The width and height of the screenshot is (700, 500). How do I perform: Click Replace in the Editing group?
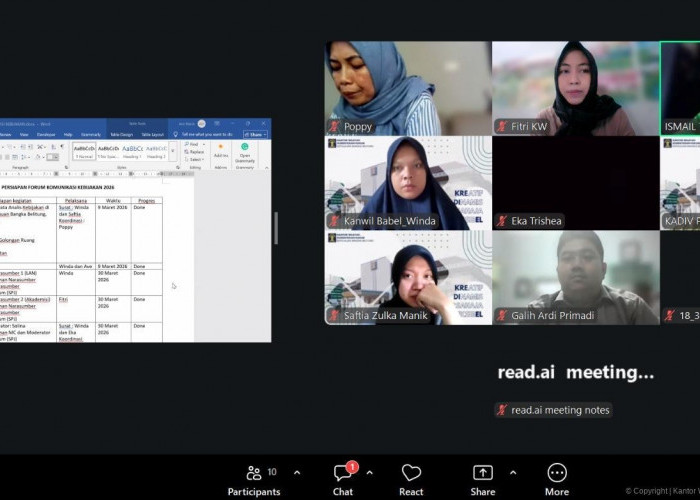coord(194,152)
